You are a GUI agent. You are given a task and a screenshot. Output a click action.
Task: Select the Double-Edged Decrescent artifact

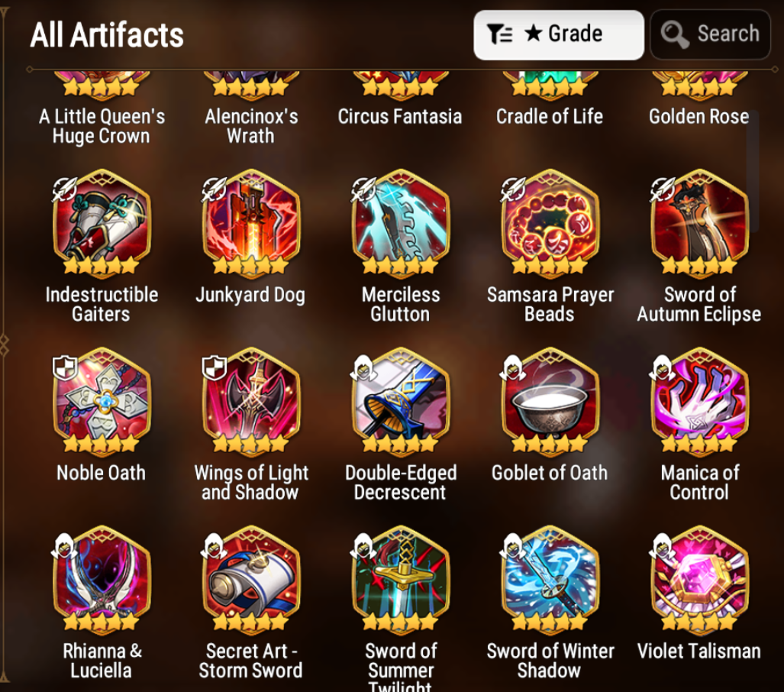401,402
